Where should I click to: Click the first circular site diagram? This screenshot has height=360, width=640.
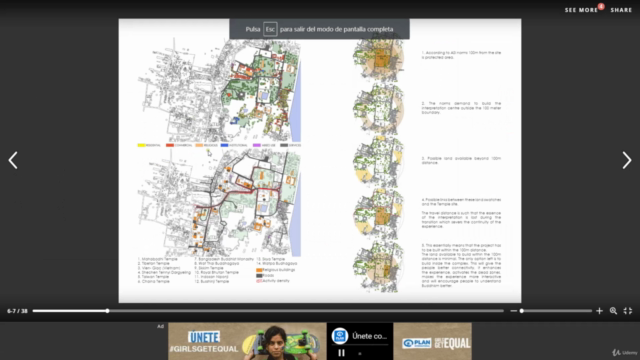point(379,57)
